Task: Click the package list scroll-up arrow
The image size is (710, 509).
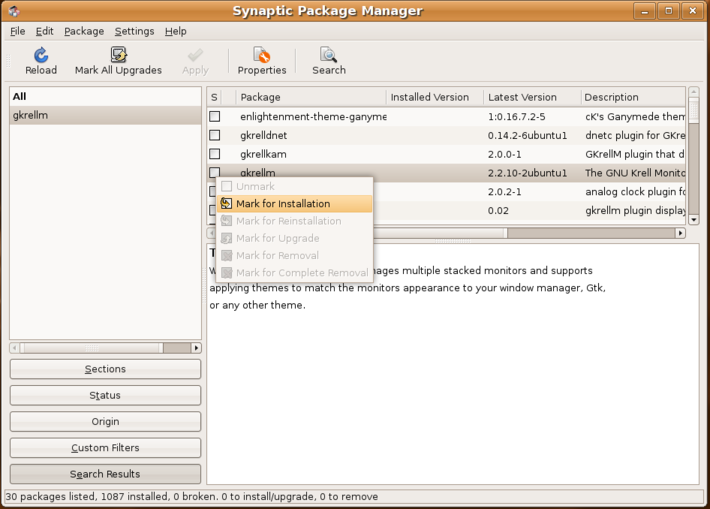Action: coord(693,92)
